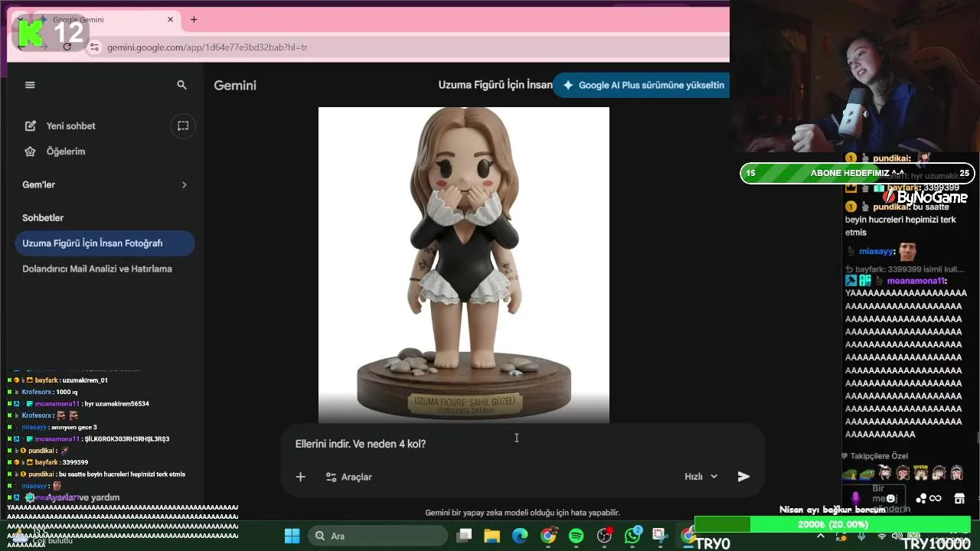
Task: Click the Wi-Fi icon in system tray
Action: point(882,536)
